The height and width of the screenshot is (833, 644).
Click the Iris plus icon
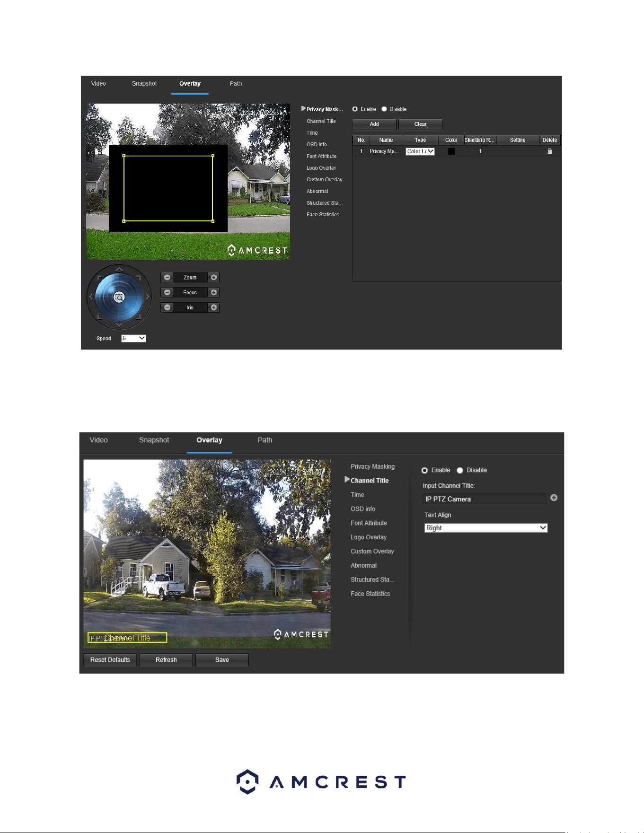[x=214, y=307]
